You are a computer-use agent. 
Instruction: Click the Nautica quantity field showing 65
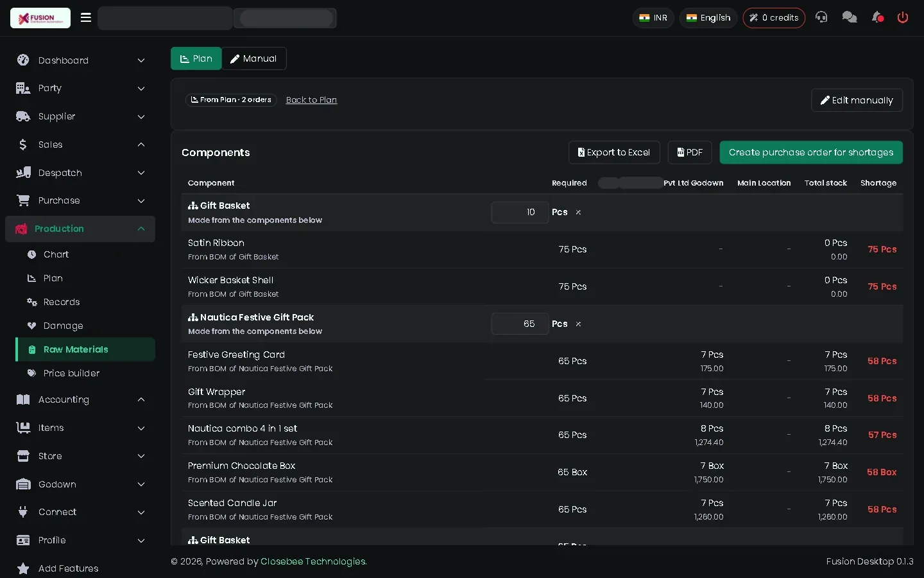pyautogui.click(x=520, y=324)
